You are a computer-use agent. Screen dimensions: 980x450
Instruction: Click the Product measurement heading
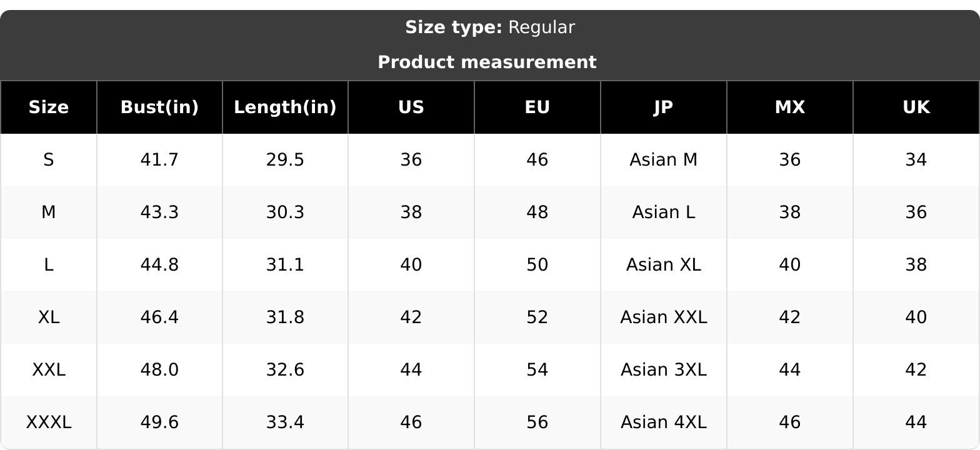pyautogui.click(x=487, y=62)
